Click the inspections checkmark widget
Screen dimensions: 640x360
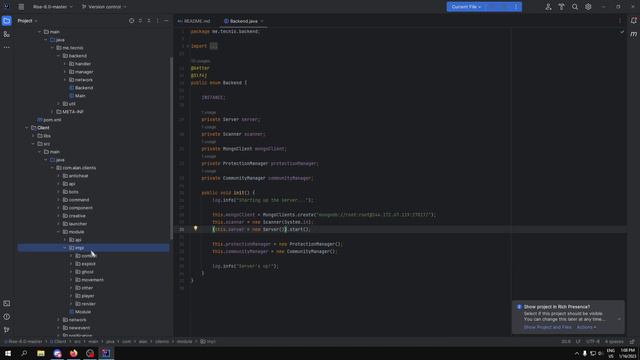click(x=622, y=32)
